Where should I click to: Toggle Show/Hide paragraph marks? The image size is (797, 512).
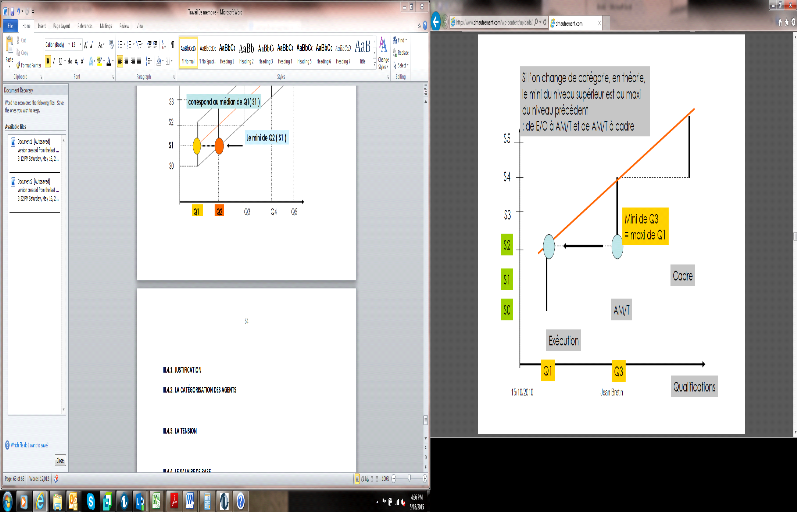(x=173, y=45)
